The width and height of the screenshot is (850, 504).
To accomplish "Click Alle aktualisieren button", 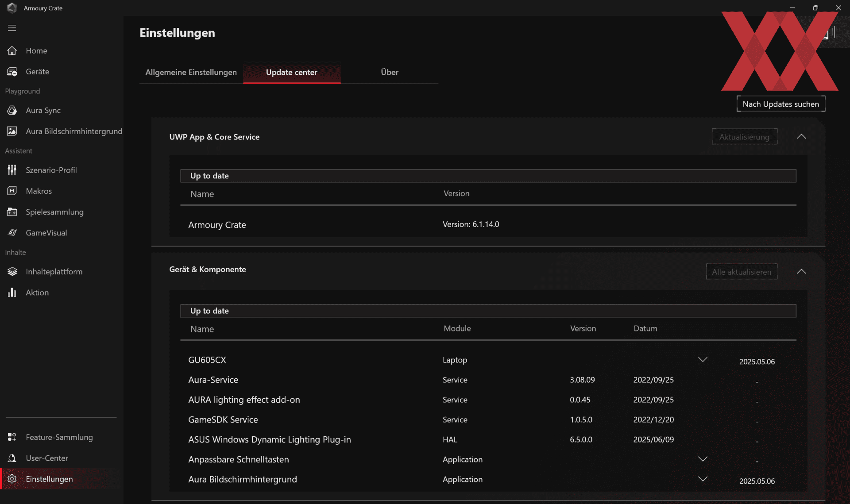I will [742, 272].
